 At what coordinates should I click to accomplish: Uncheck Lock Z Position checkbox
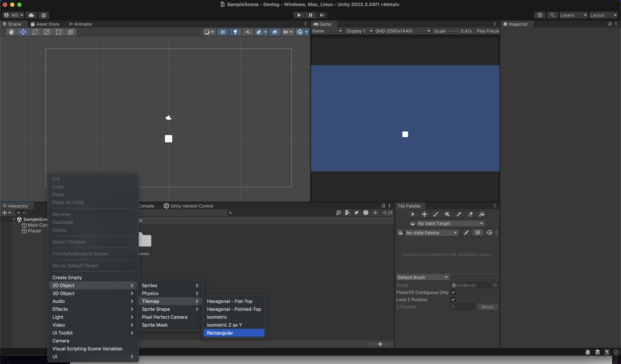tap(453, 300)
